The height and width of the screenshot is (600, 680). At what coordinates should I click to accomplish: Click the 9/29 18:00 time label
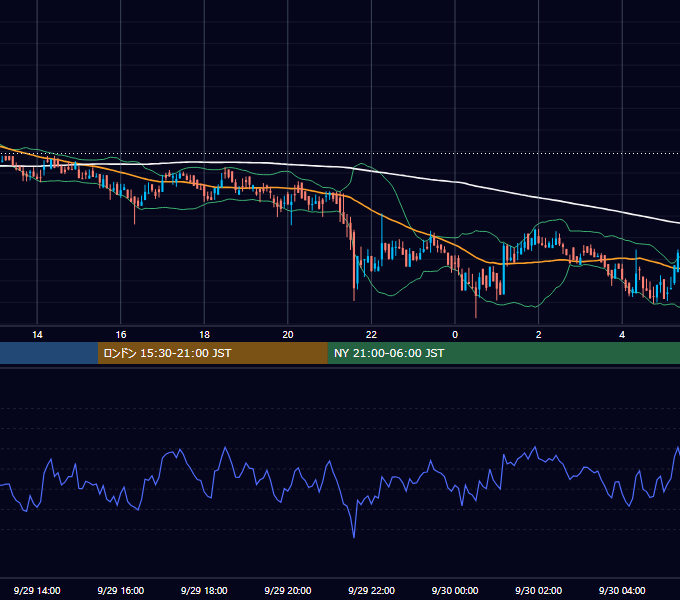pyautogui.click(x=204, y=590)
